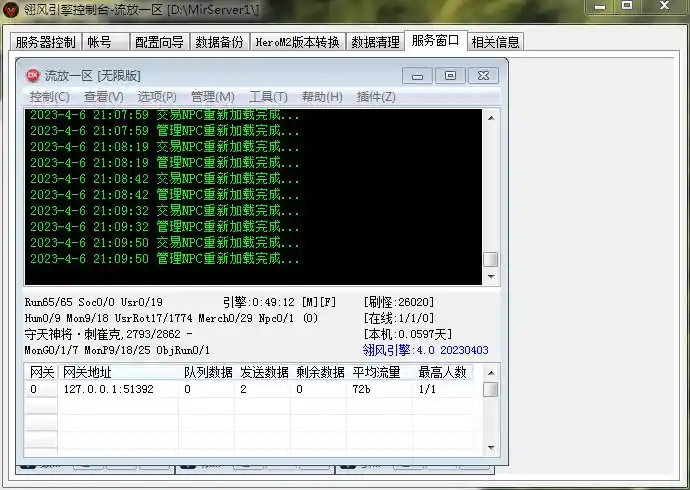Click the 网关地址 column header
The height and width of the screenshot is (490, 690).
(118, 373)
